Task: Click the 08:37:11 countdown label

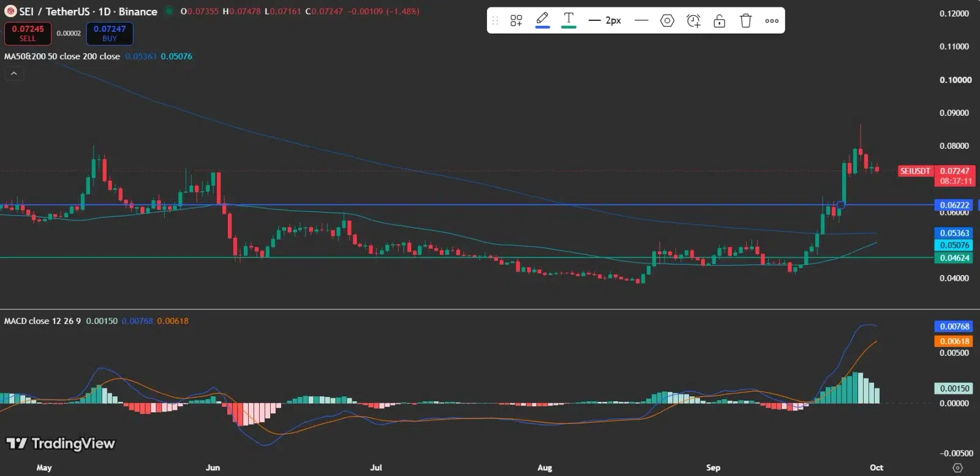Action: tap(956, 181)
